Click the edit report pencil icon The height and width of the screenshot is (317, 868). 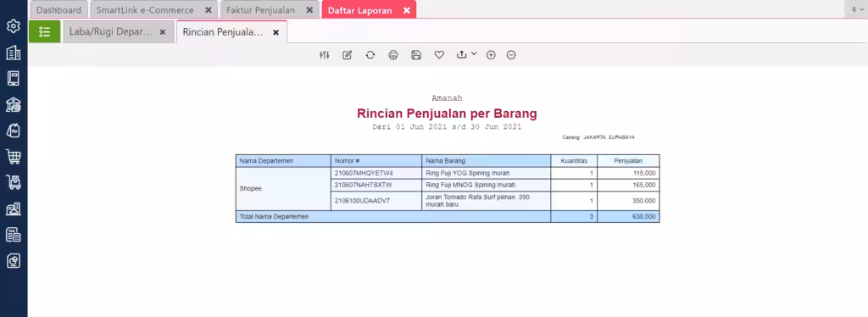(x=347, y=55)
